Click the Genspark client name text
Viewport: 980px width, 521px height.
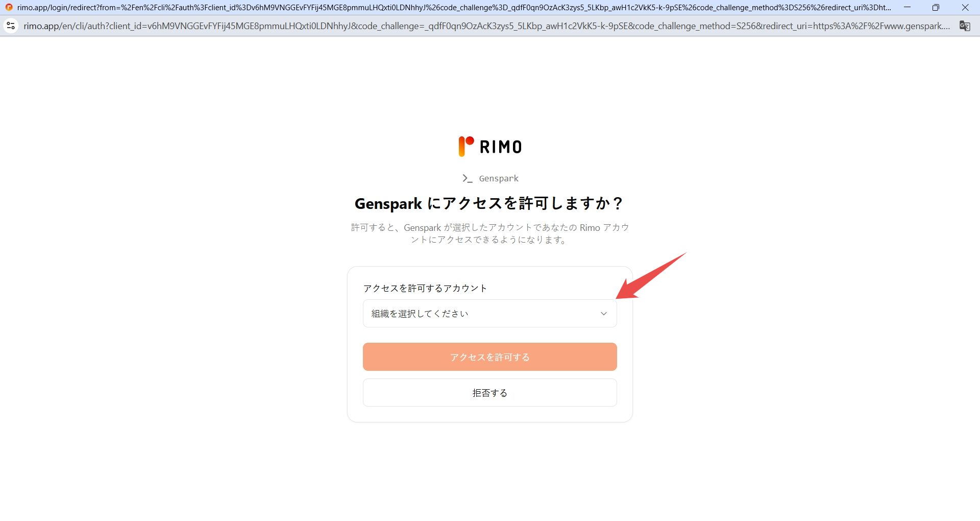499,178
